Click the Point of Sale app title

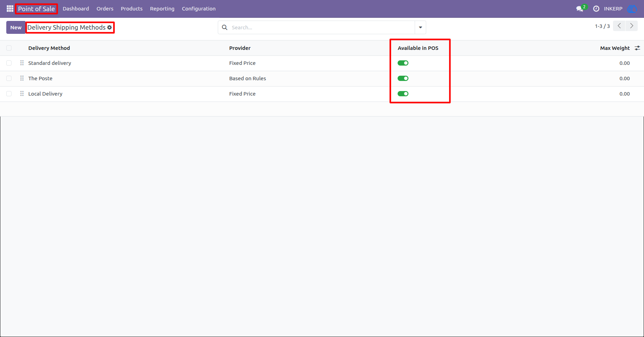(37, 9)
